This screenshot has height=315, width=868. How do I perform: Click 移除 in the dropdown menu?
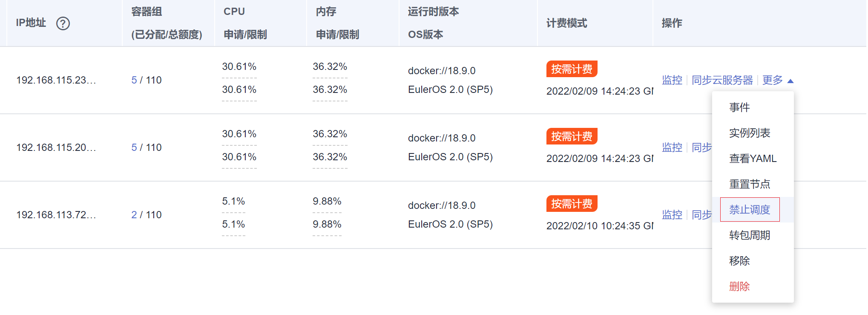[739, 261]
